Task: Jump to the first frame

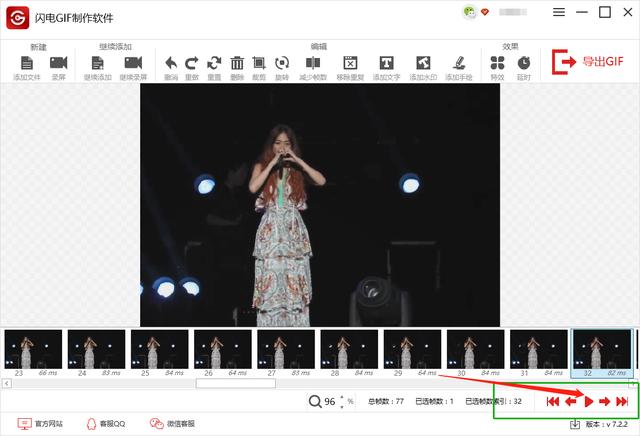Action: (x=552, y=401)
